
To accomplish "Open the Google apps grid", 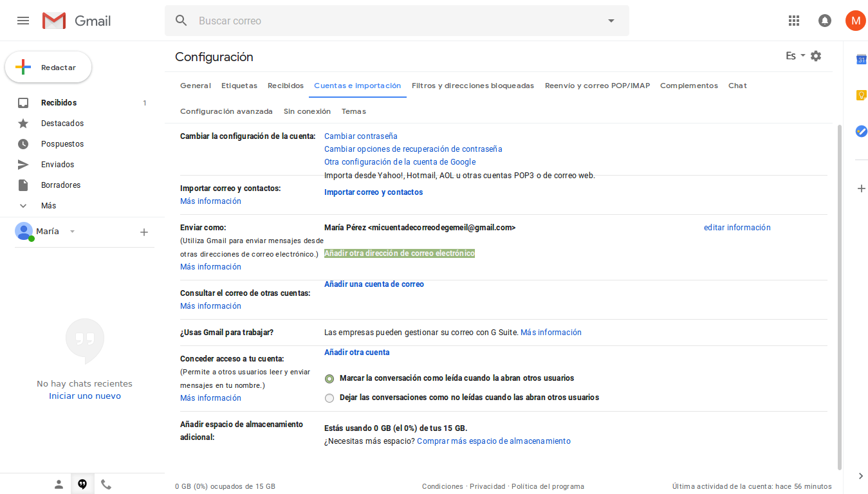I will pos(794,21).
